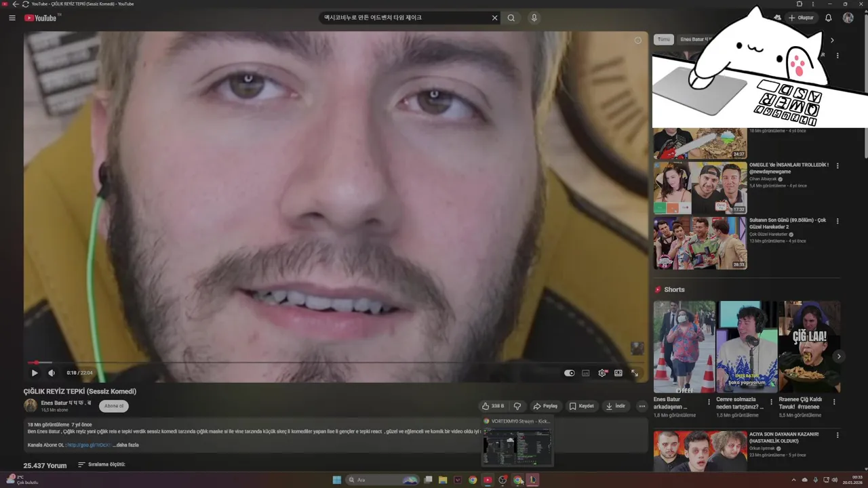
Task: Open the Oluştur create button
Action: coord(800,18)
